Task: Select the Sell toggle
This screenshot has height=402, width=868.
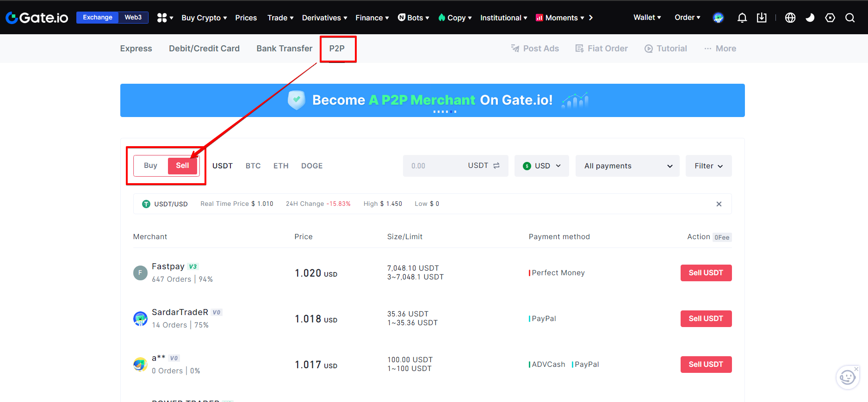Action: 182,166
